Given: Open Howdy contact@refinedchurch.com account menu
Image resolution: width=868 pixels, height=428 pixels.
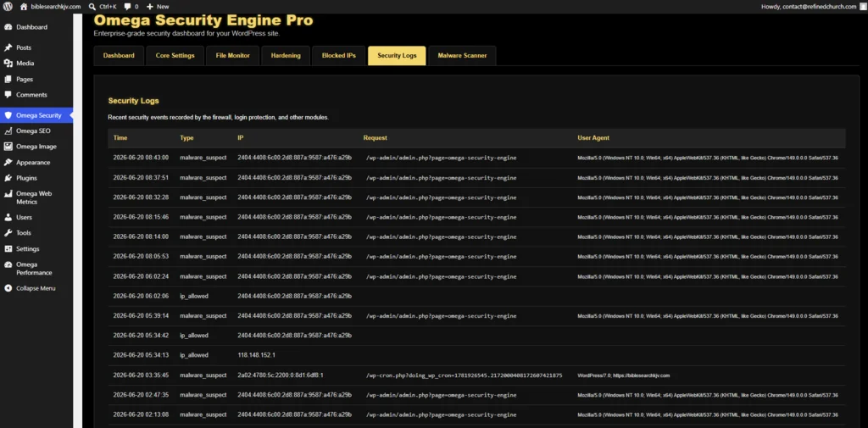Looking at the screenshot, I should 809,7.
